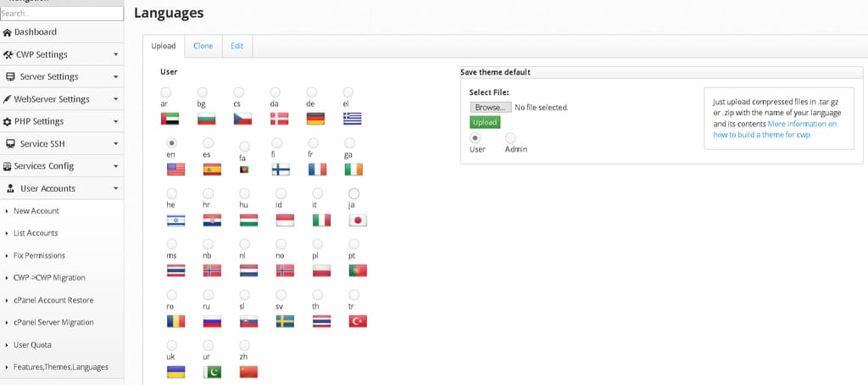
Task: Click the Hungarian (hu) flag icon
Action: [x=248, y=220]
